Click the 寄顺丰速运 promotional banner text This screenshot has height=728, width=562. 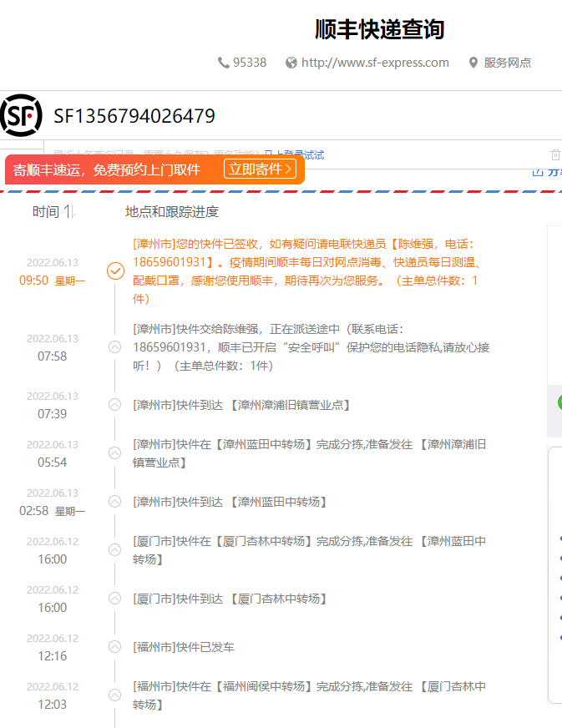coord(107,170)
